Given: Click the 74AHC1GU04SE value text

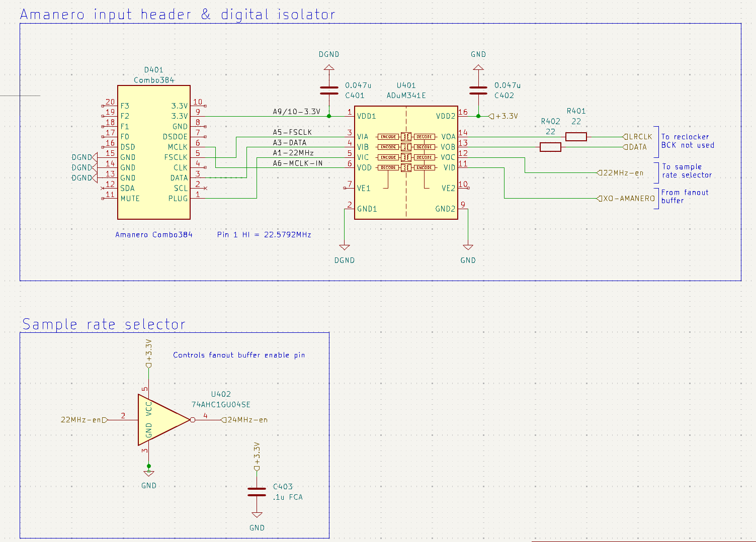Looking at the screenshot, I should click(221, 405).
